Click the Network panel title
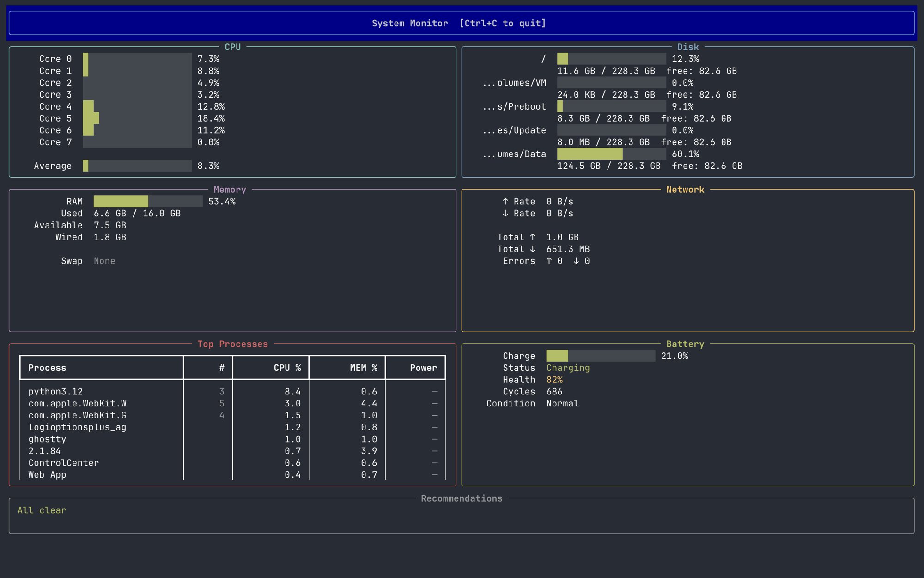Image resolution: width=924 pixels, height=578 pixels. (x=685, y=190)
